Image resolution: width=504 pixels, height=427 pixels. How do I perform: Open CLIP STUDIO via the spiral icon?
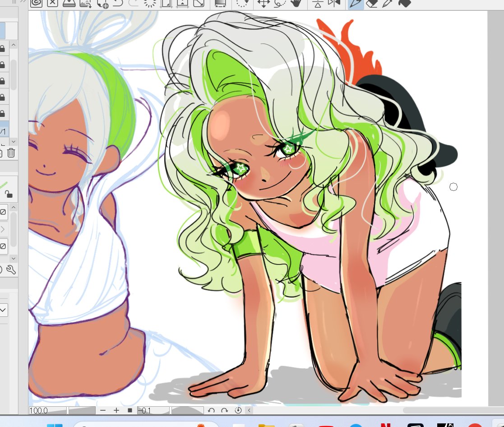pyautogui.click(x=36, y=3)
